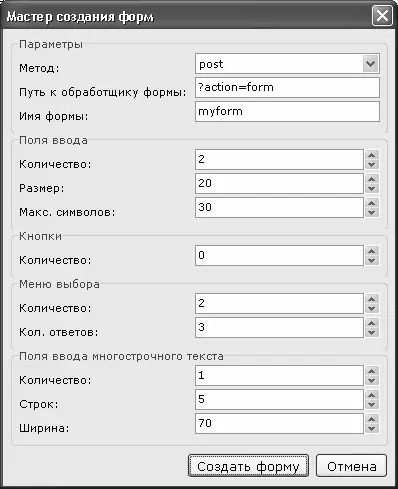Viewport: 398px width, 489px height.
Task: Click the Отмена button
Action: pyautogui.click(x=351, y=466)
